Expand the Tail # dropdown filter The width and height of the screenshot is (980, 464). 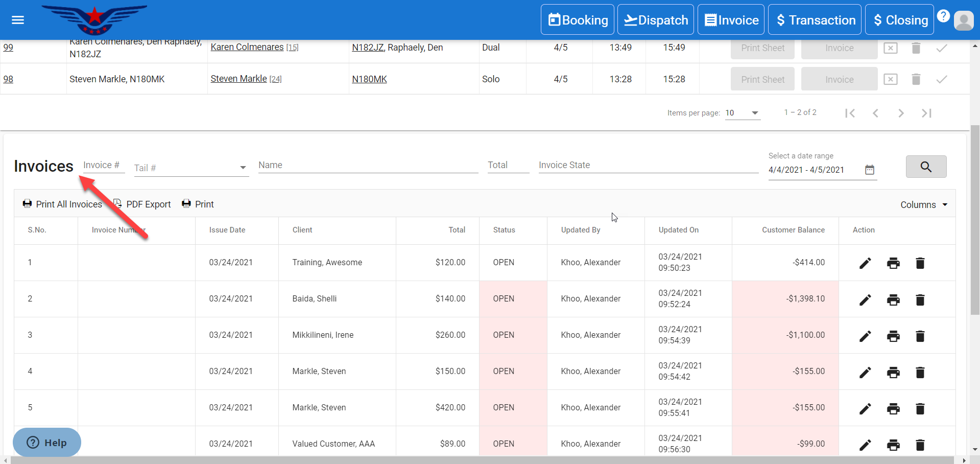pyautogui.click(x=243, y=168)
